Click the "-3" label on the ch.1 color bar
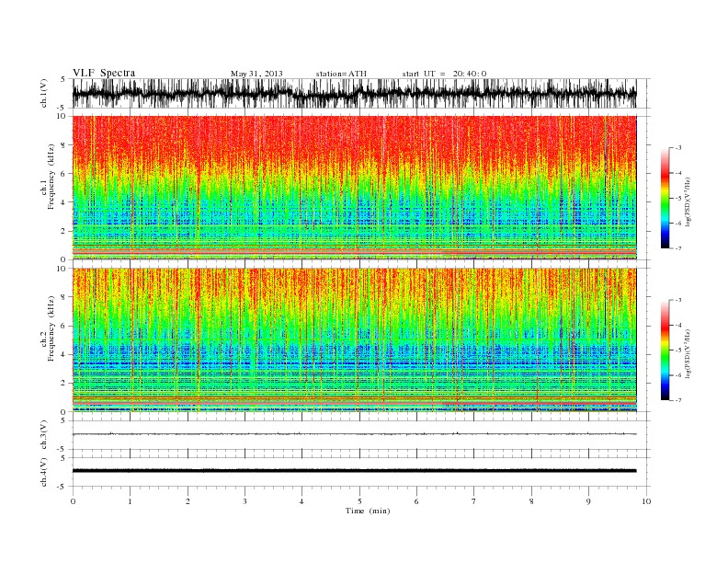The width and height of the screenshot is (728, 563). coord(677,148)
